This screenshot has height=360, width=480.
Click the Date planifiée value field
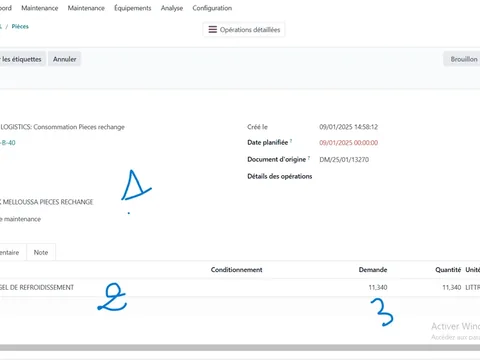pyautogui.click(x=349, y=143)
